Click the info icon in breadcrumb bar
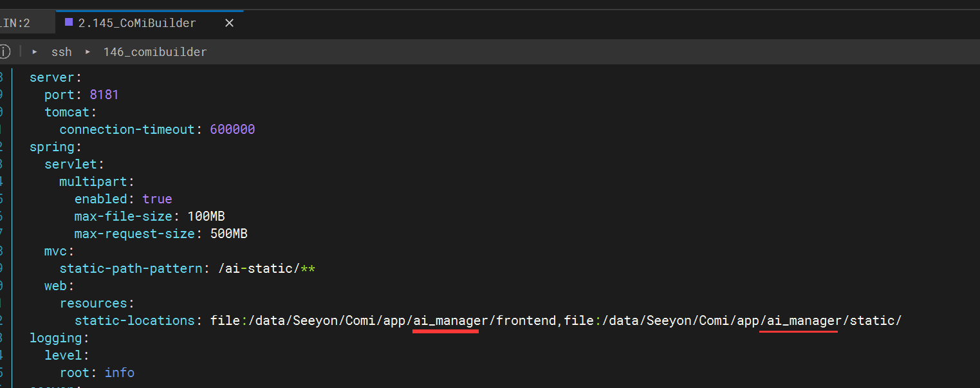The height and width of the screenshot is (388, 980). pos(4,51)
